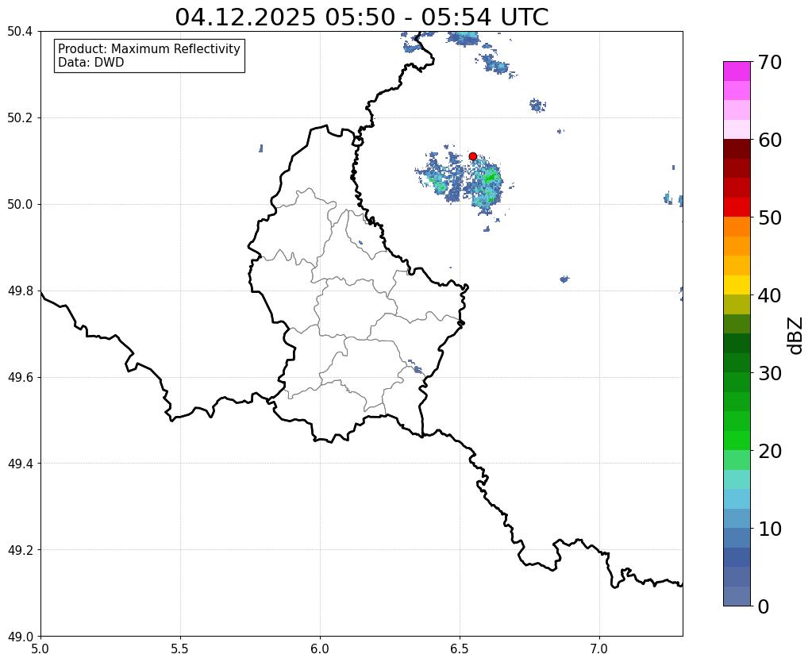The height and width of the screenshot is (662, 812).
Task: Click the title timestamp 04.12.2025 05:50 - 05:54 UTC
Action: (361, 17)
